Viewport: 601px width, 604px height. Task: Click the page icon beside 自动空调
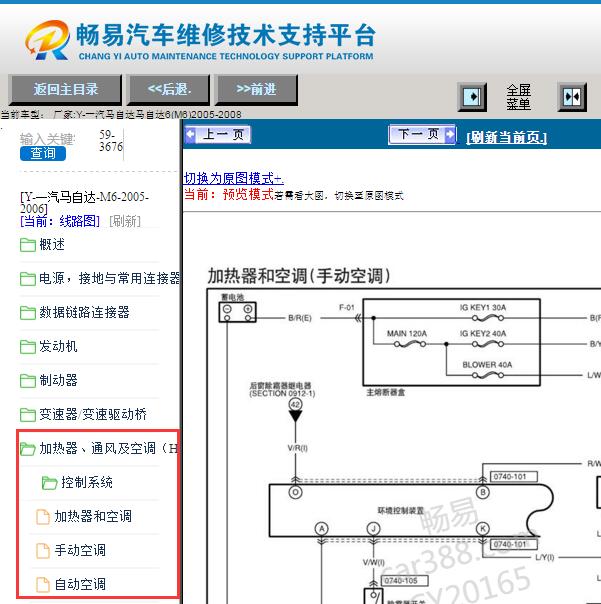click(x=43, y=585)
